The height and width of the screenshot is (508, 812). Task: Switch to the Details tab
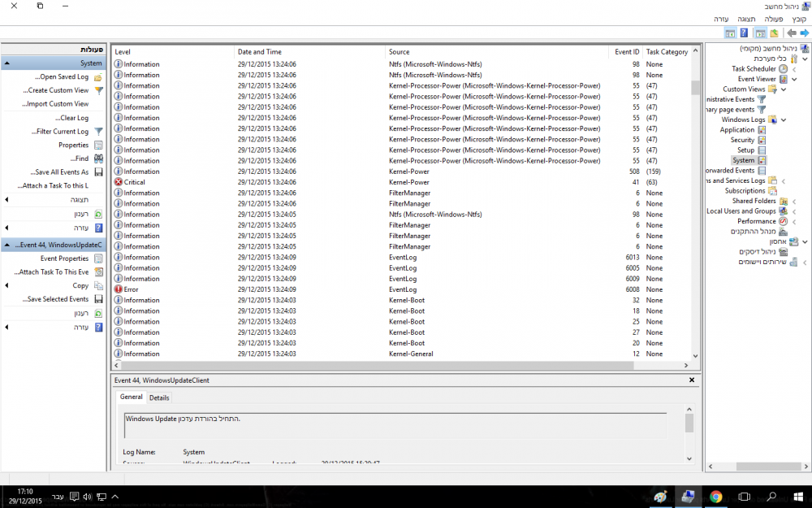(159, 397)
